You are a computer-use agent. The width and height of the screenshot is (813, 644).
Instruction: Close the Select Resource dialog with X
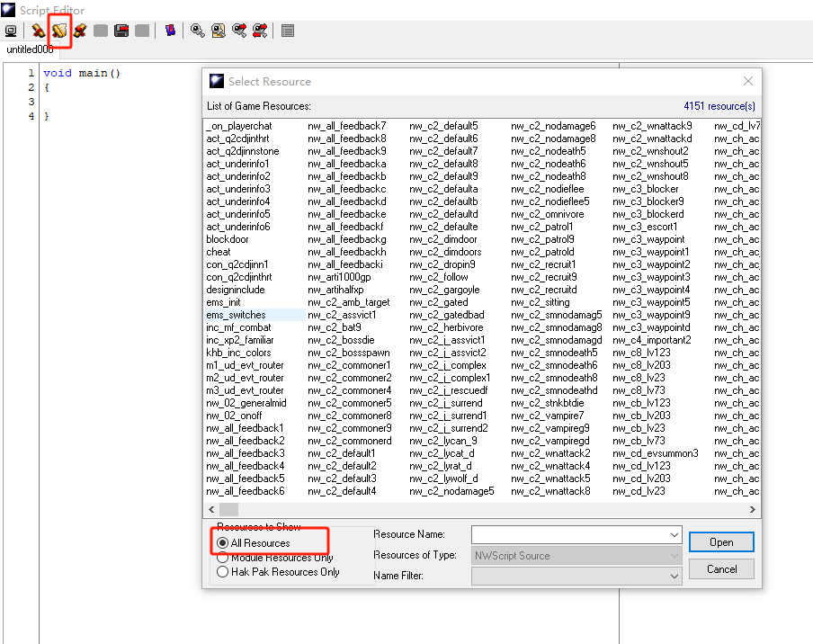pos(747,81)
